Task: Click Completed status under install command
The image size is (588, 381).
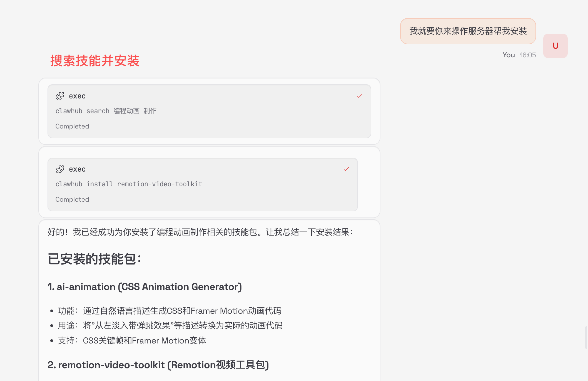Action: [x=72, y=199]
